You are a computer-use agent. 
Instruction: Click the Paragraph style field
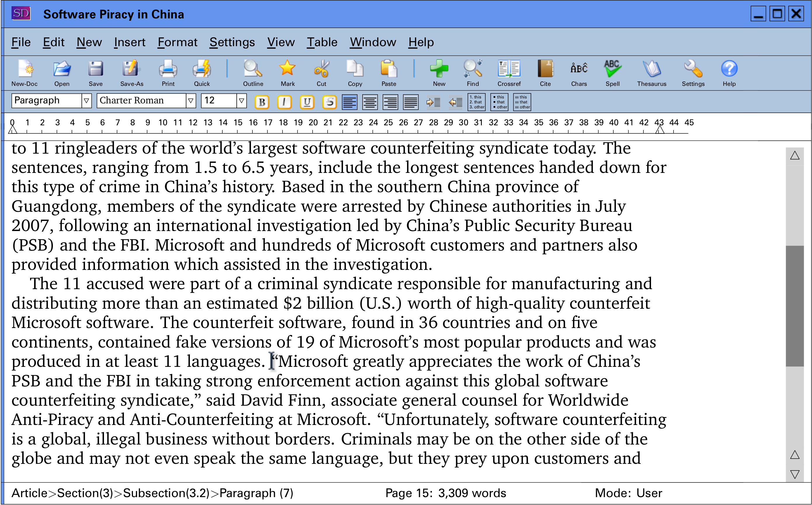coord(47,100)
